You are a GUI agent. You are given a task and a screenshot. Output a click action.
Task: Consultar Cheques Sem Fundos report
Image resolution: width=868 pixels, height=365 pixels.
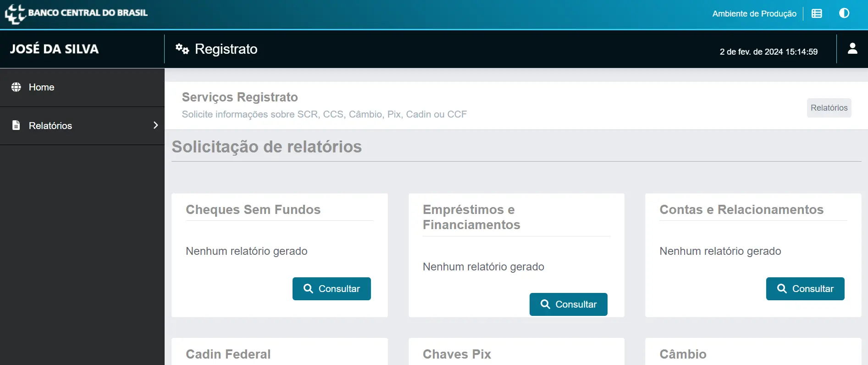tap(332, 289)
